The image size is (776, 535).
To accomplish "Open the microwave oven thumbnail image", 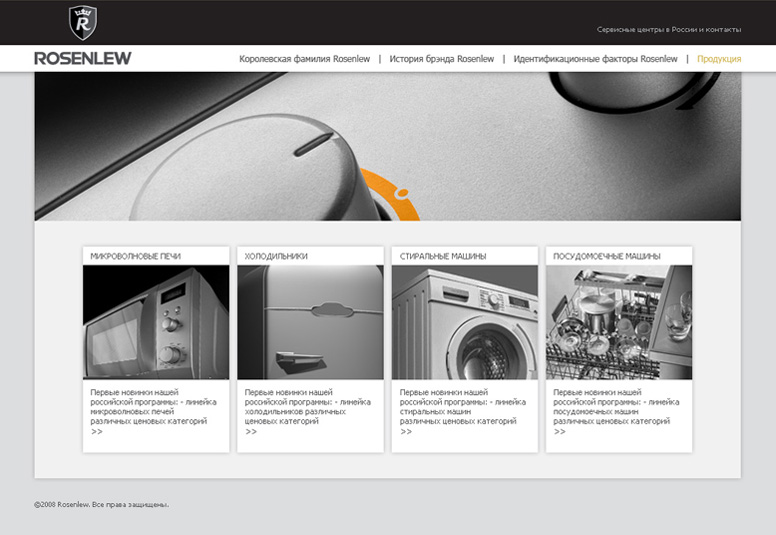I will (156, 322).
